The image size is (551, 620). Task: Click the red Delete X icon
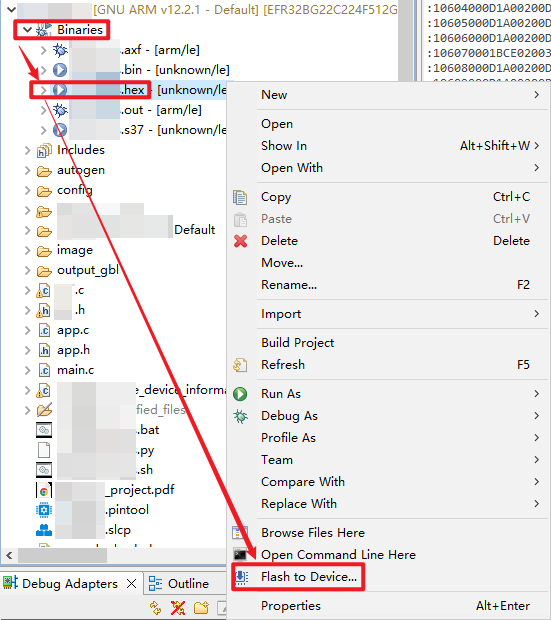[x=240, y=241]
